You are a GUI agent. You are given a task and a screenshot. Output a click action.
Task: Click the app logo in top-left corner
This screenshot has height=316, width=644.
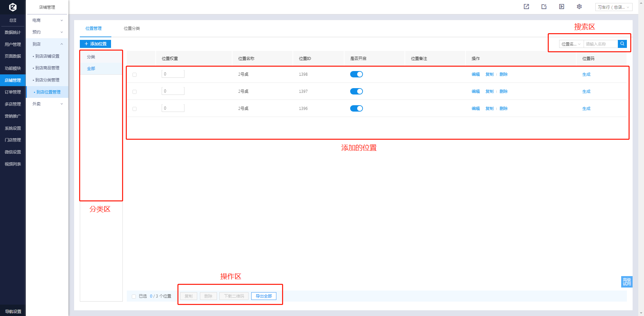click(x=13, y=7)
